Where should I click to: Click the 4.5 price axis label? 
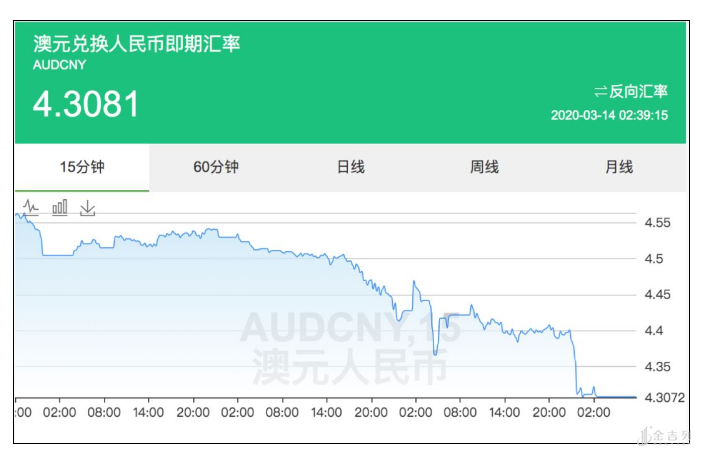(x=656, y=259)
